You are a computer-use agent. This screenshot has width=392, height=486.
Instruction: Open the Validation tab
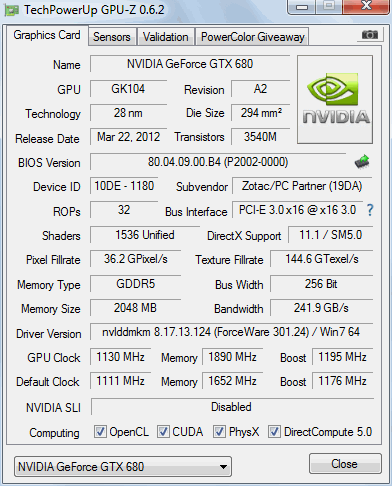(166, 37)
